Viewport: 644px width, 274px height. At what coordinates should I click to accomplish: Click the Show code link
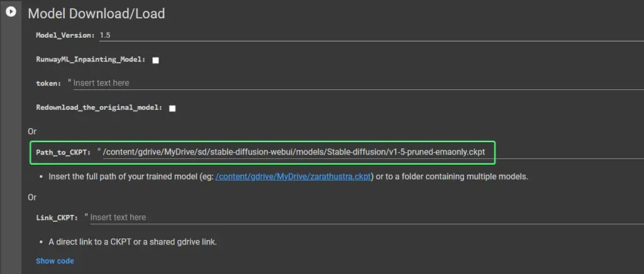(x=55, y=261)
